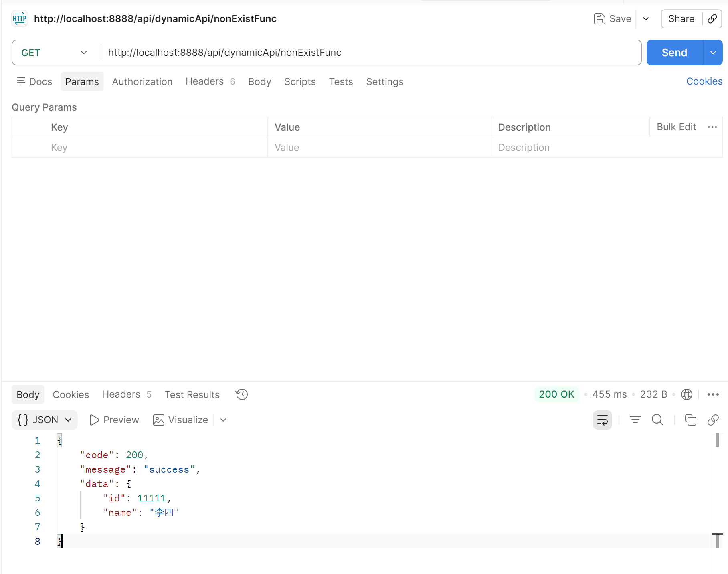Viewport: 728px width, 574px height.
Task: Click the response history clock icon
Action: [x=242, y=394]
